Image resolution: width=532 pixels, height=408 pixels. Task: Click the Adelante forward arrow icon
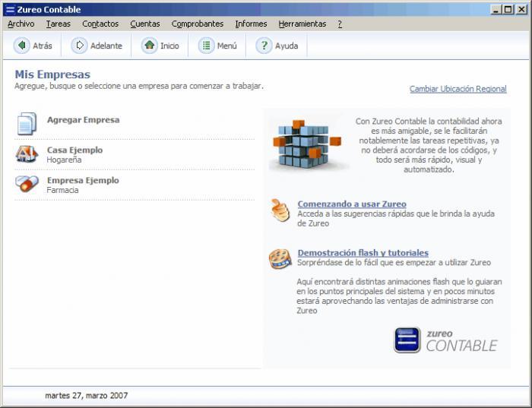(79, 46)
